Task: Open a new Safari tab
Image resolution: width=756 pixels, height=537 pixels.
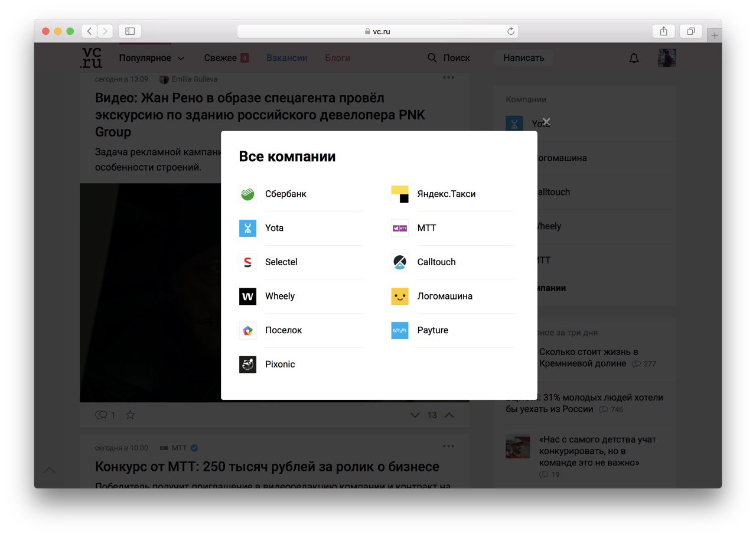Action: tap(715, 36)
